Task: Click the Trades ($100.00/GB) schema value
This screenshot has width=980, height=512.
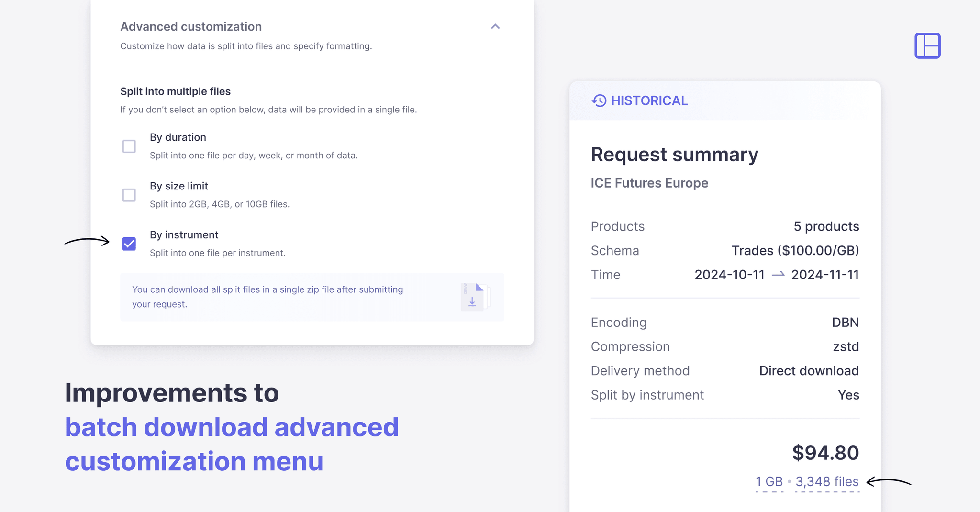Action: (795, 251)
